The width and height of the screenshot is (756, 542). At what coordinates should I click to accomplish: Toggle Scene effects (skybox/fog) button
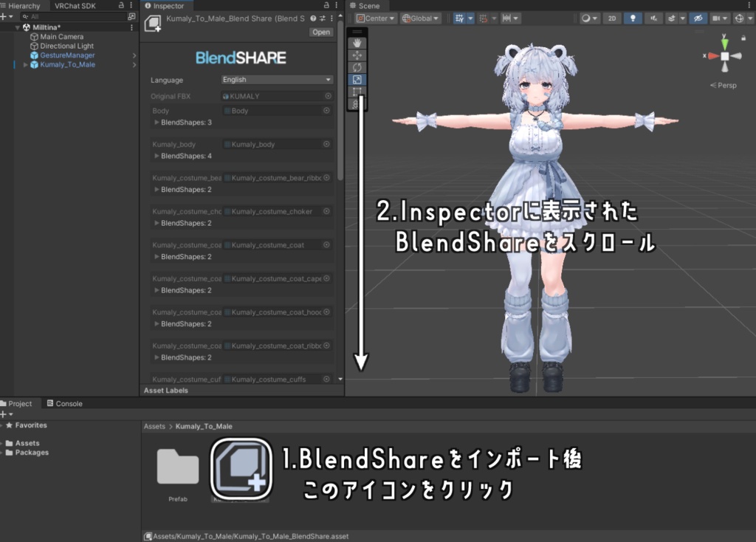671,18
